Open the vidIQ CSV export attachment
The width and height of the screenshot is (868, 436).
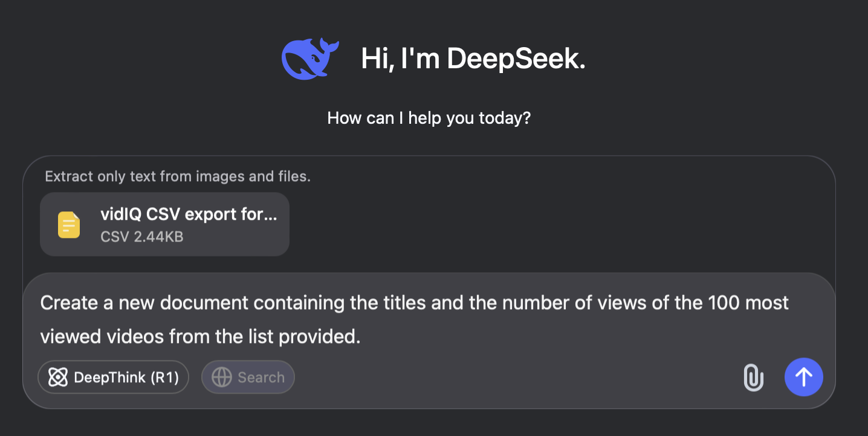(x=164, y=224)
